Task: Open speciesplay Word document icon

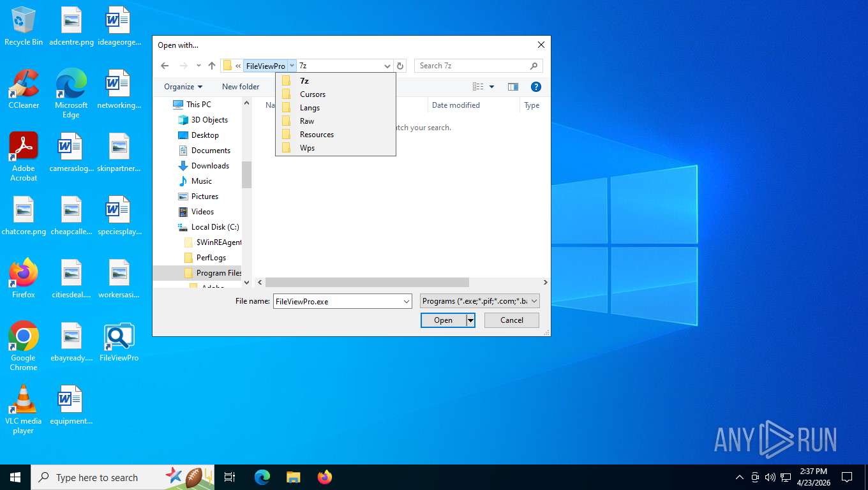Action: click(119, 216)
